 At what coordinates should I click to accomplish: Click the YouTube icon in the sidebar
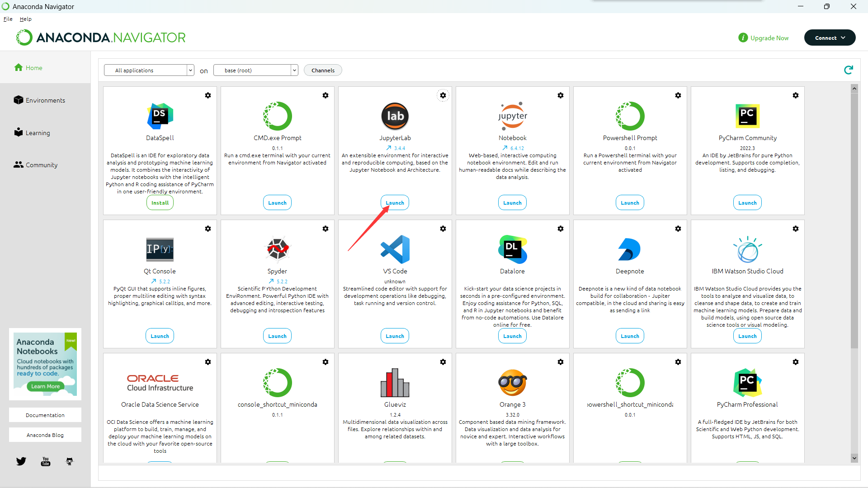[x=46, y=461]
